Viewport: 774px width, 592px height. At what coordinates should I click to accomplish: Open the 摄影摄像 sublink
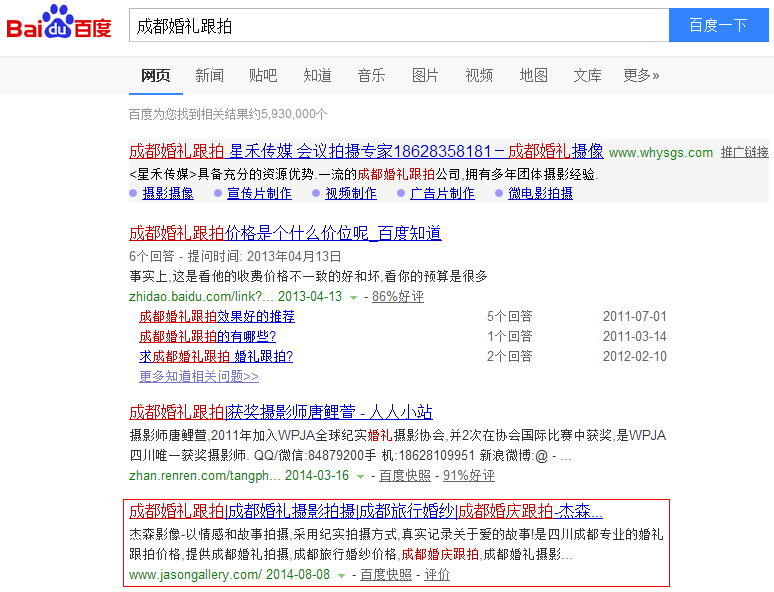click(x=168, y=194)
